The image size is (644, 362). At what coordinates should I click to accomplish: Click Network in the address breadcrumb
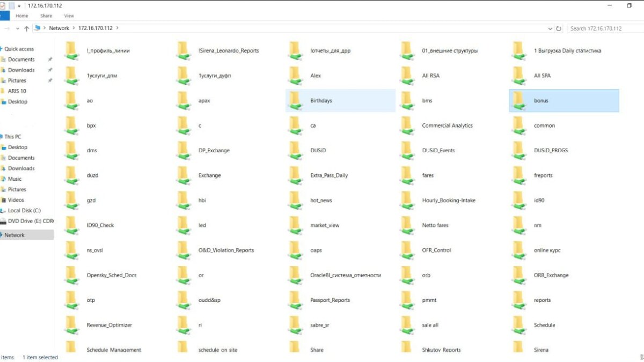point(59,28)
